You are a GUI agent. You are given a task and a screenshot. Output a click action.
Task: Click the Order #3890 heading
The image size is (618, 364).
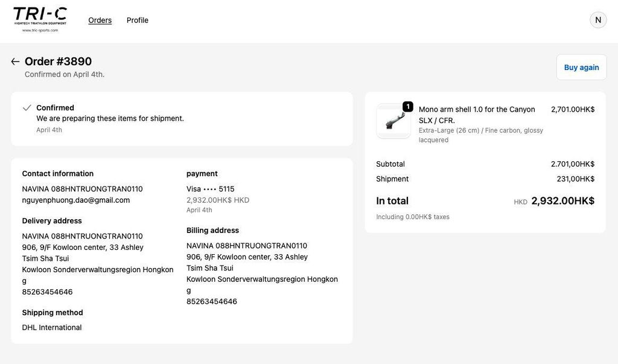point(58,62)
